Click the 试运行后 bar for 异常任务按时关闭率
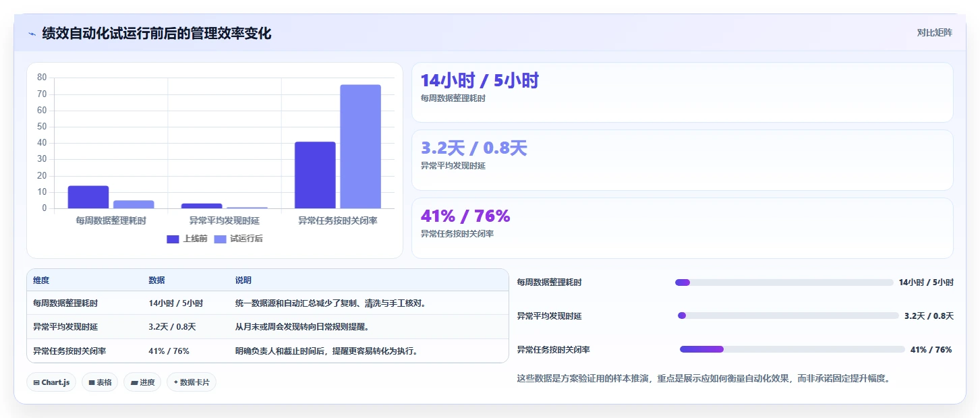The height and width of the screenshot is (418, 980). [x=360, y=146]
